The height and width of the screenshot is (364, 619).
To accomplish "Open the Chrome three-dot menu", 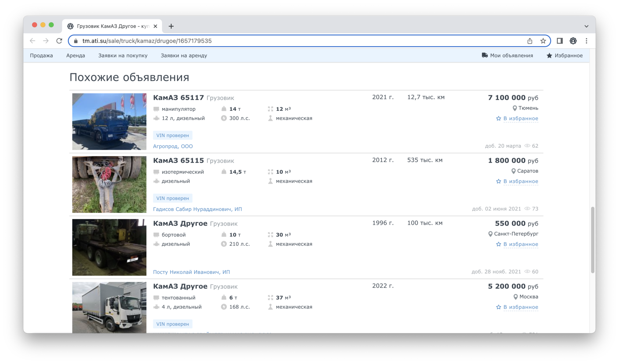I will [x=587, y=41].
